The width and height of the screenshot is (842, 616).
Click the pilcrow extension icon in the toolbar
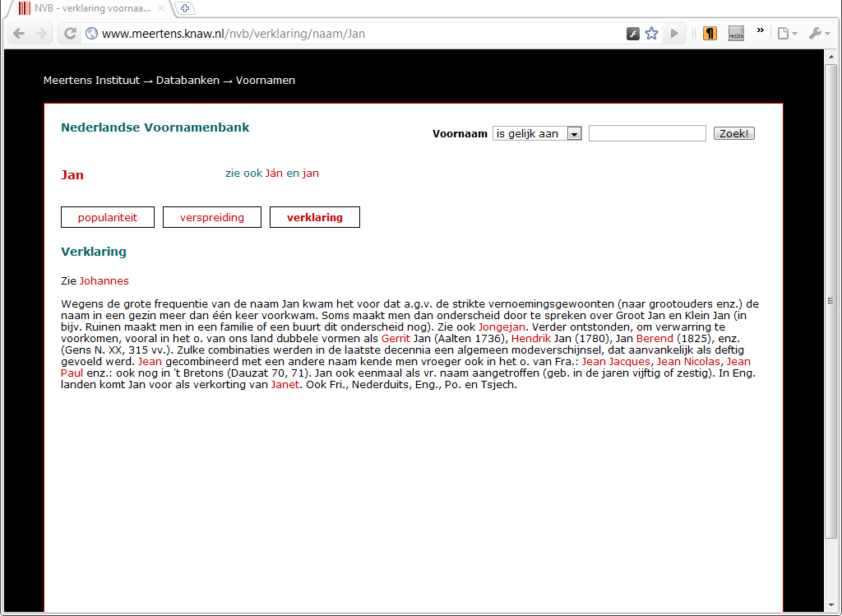(709, 33)
